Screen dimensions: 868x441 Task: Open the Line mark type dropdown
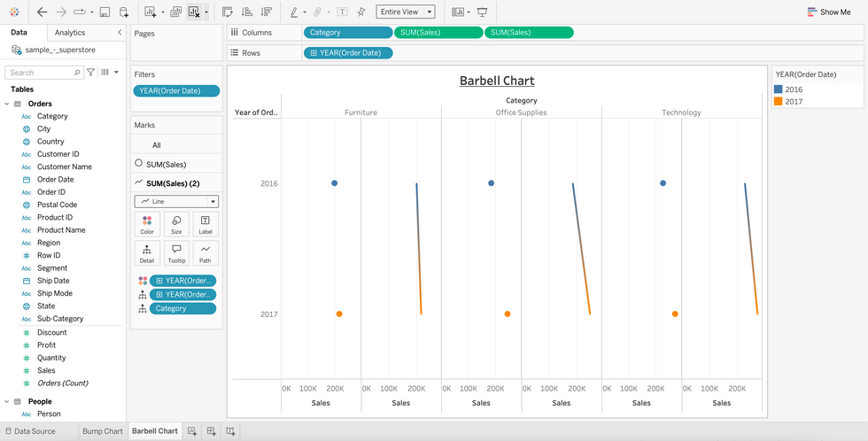[176, 201]
